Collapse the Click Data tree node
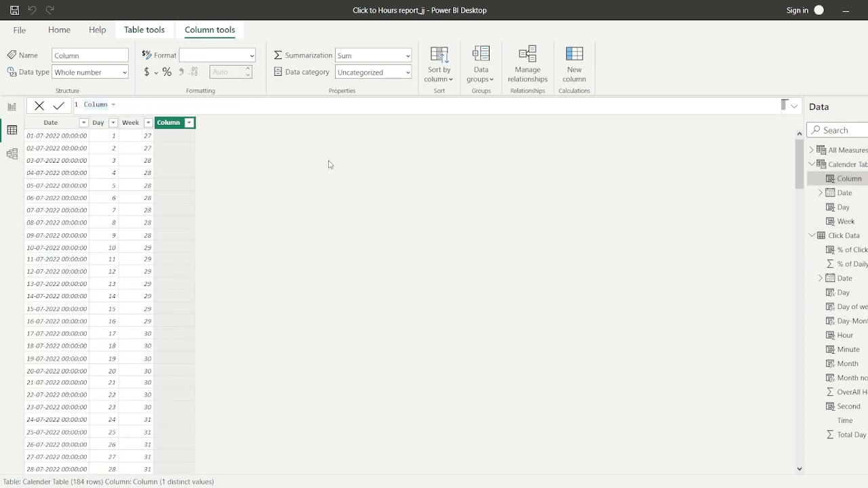This screenshot has height=488, width=868. pyautogui.click(x=811, y=235)
